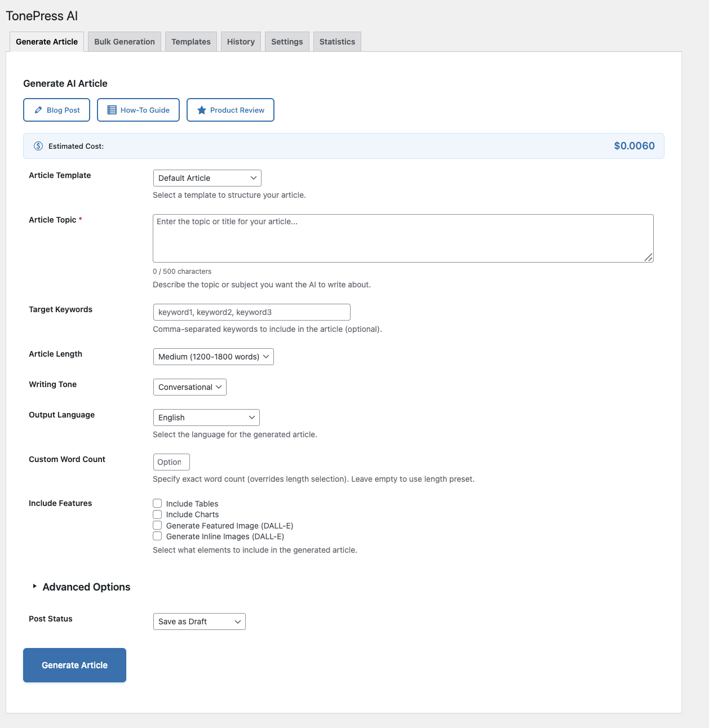The image size is (709, 728).
Task: Expand the Advanced Options section
Action: click(81, 587)
